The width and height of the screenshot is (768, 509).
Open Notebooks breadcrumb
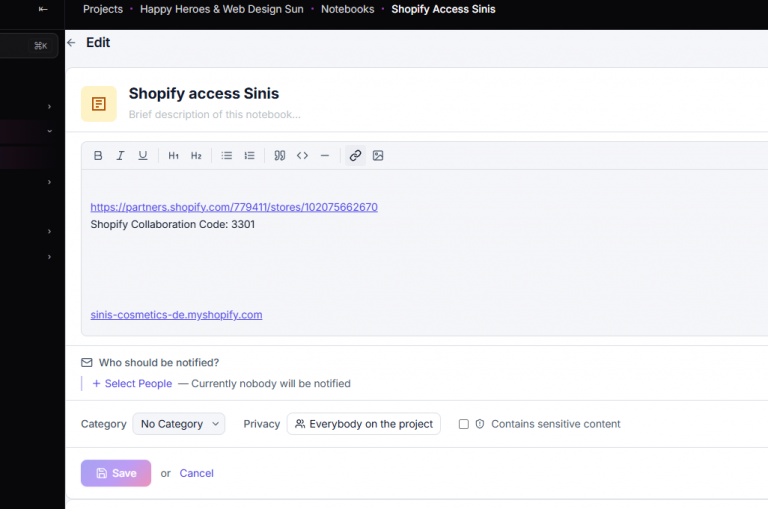pos(348,9)
